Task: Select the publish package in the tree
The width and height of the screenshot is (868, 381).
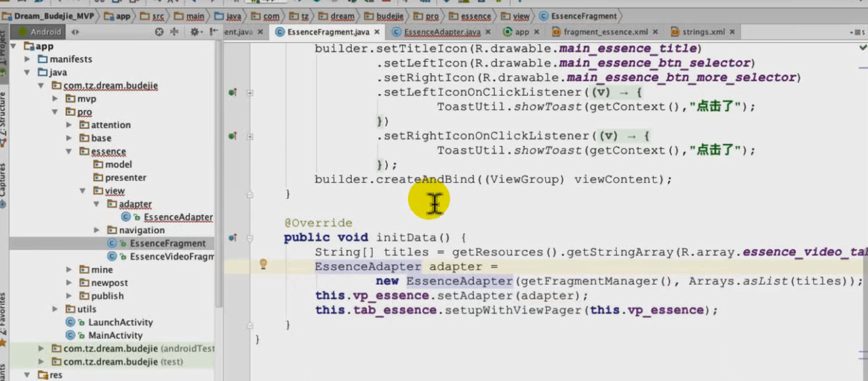Action: 108,296
